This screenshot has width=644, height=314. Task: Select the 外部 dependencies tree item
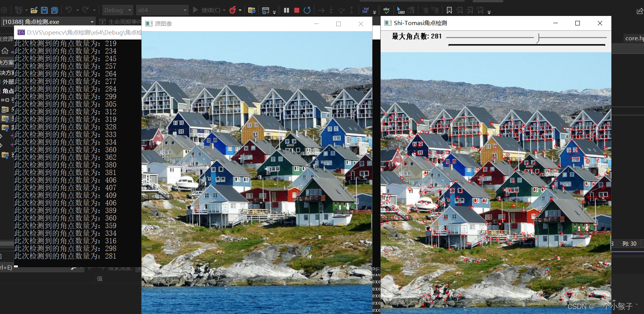(8, 82)
